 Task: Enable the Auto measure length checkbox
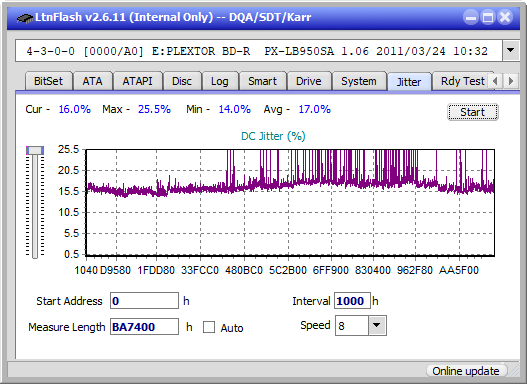pyautogui.click(x=209, y=327)
